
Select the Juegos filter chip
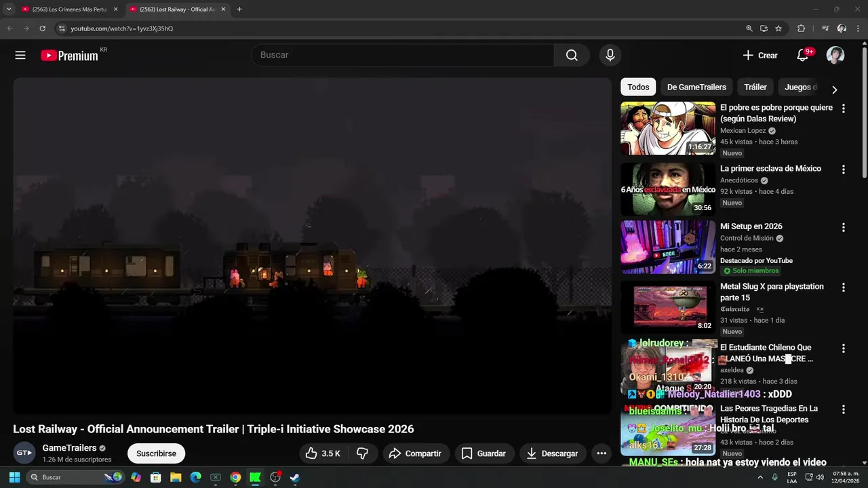(800, 87)
